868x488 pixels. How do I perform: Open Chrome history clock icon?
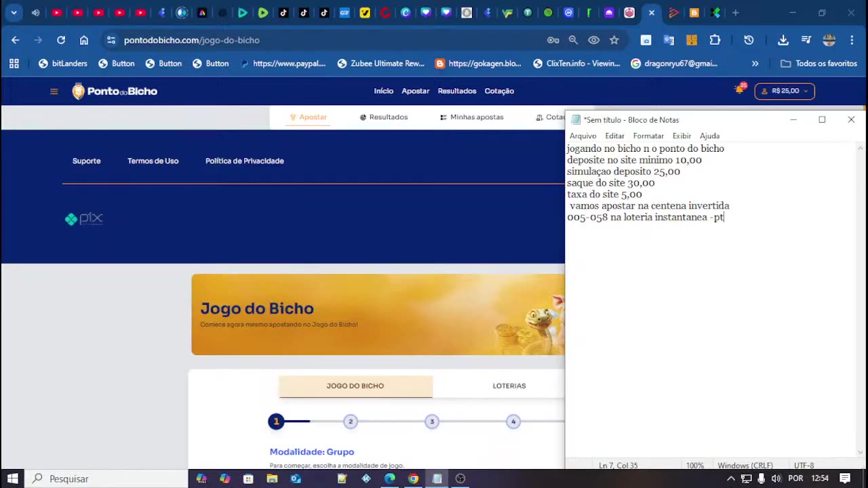click(749, 40)
